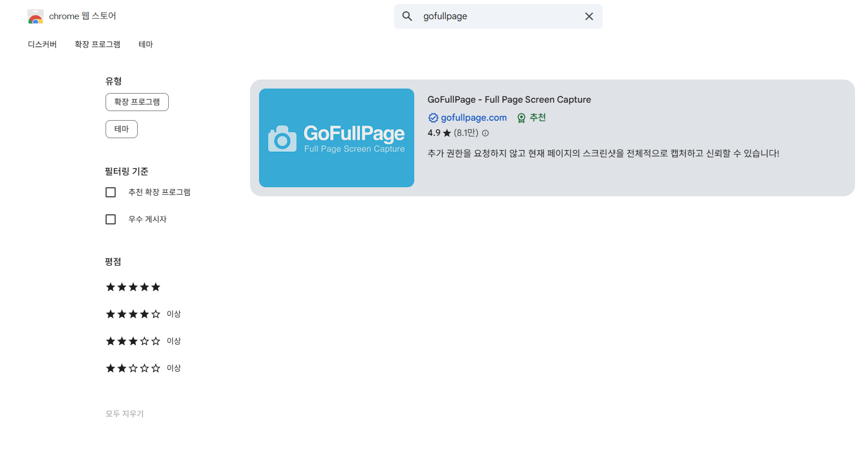Open the GoFullPage - Full Page Screen Capture title
Image resolution: width=868 pixels, height=450 pixels.
509,100
